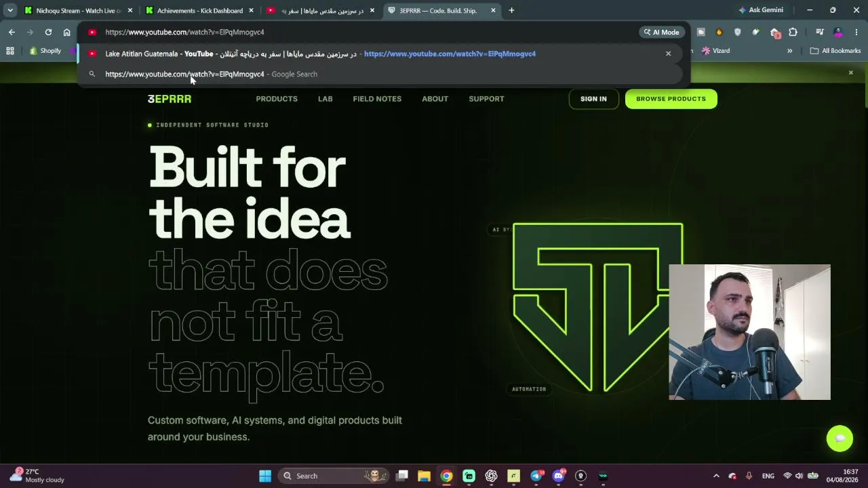
Task: Open Chrome three-dot menu
Action: [856, 32]
